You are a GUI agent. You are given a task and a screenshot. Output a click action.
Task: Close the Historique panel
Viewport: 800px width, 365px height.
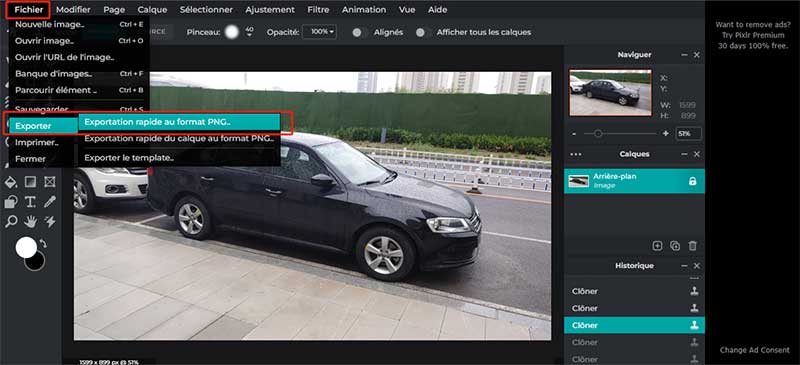696,266
